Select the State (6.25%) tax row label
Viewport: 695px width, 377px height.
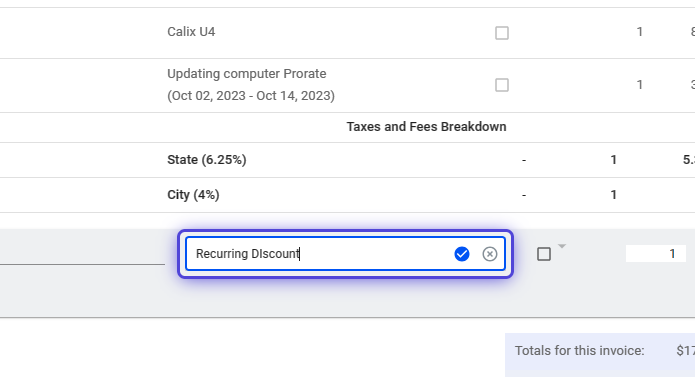pyautogui.click(x=207, y=160)
